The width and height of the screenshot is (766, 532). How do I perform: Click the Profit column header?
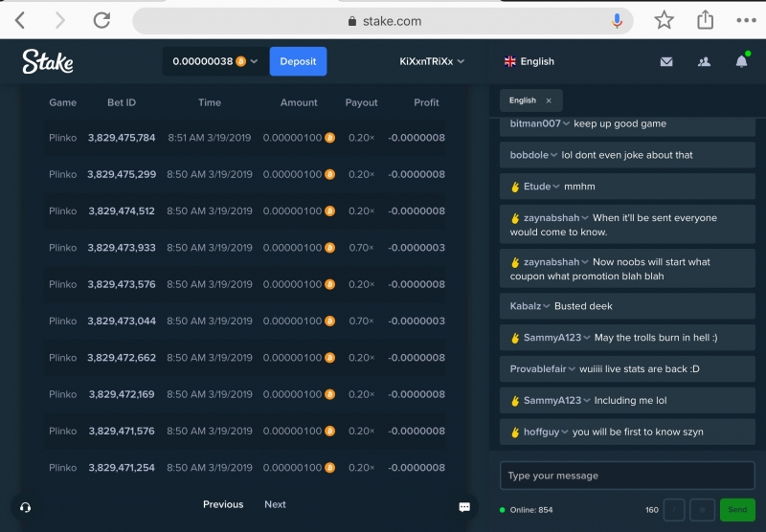[426, 102]
